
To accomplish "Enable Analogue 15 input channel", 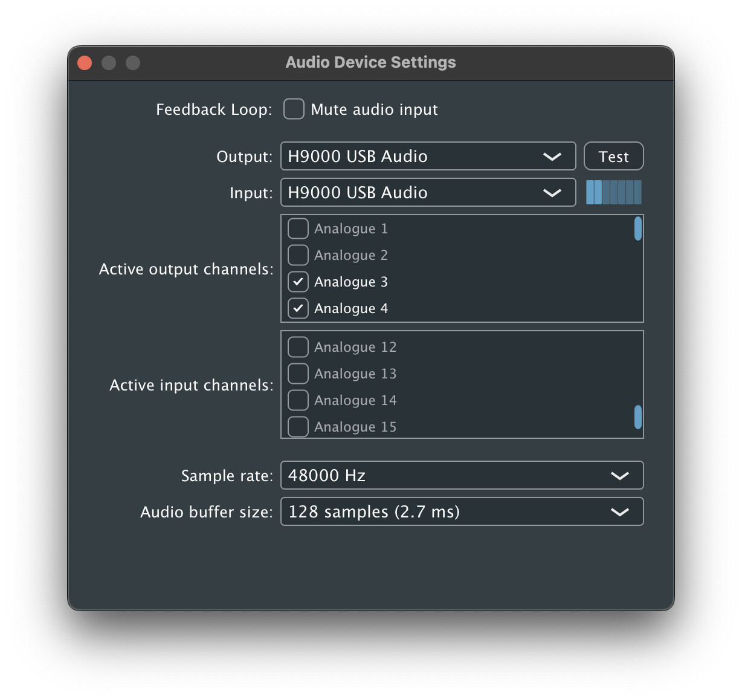I will click(x=298, y=427).
